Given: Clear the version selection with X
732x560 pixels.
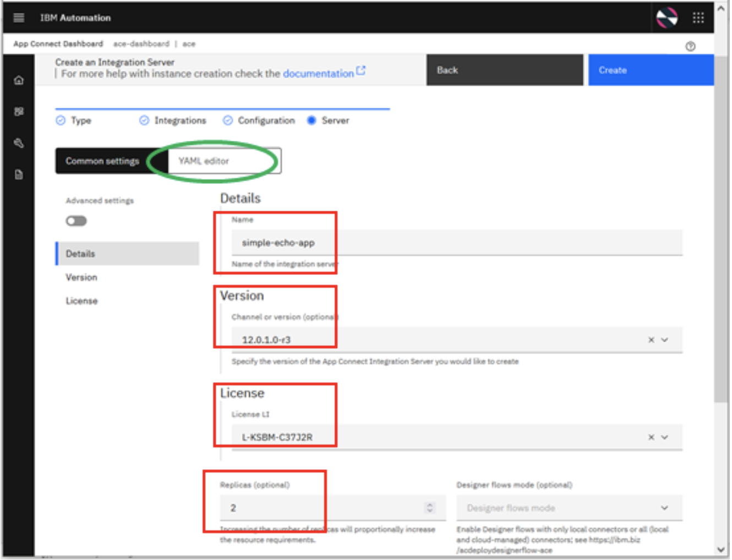Looking at the screenshot, I should click(x=651, y=340).
